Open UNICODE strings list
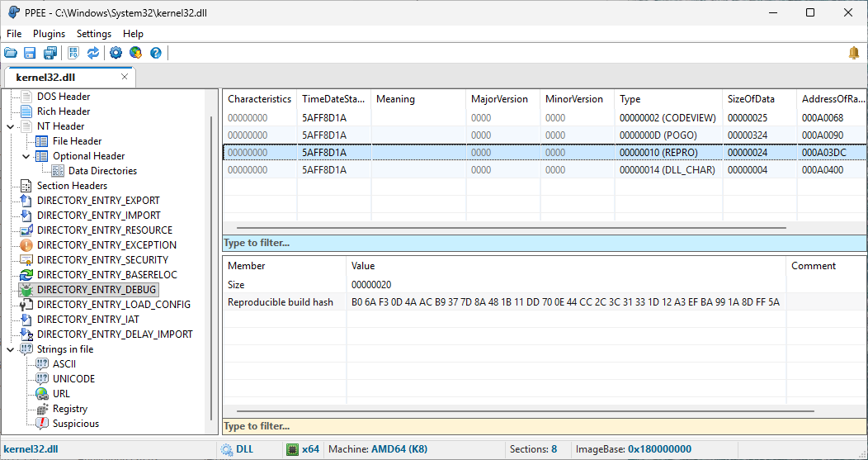 73,379
